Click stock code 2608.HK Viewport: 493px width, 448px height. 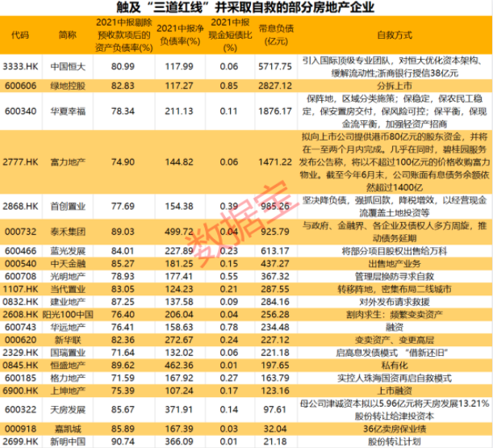(20, 315)
